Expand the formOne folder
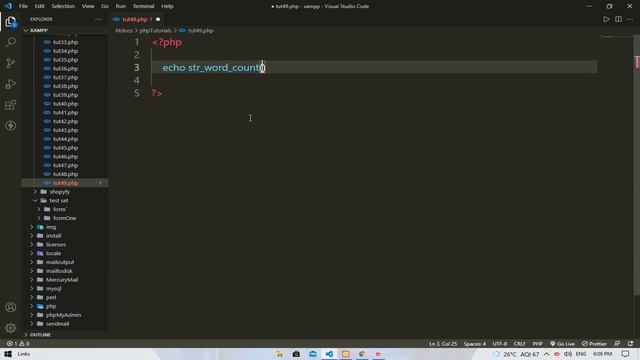This screenshot has width=640, height=360. pos(64,218)
